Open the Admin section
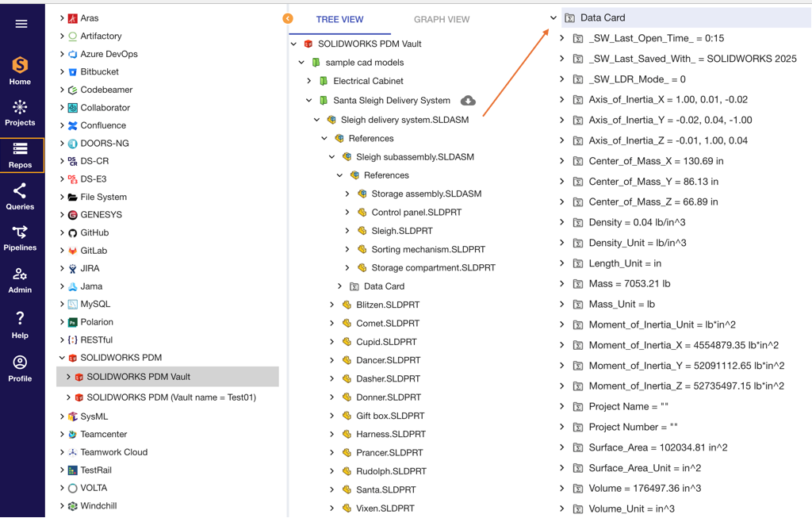812x518 pixels. click(x=21, y=280)
